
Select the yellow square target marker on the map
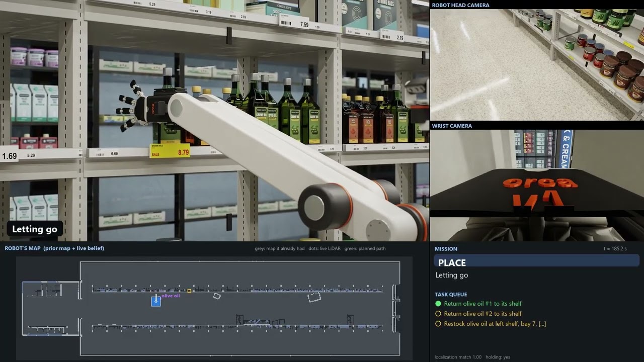point(189,291)
